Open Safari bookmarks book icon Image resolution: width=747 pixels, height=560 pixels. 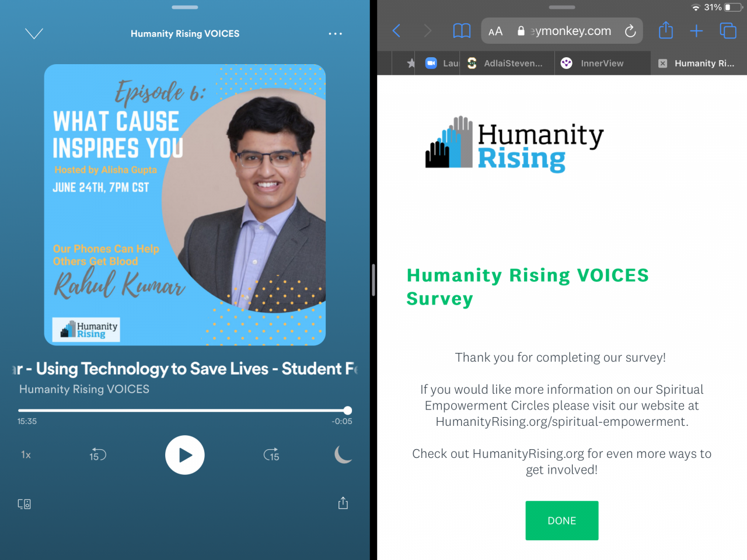click(462, 31)
